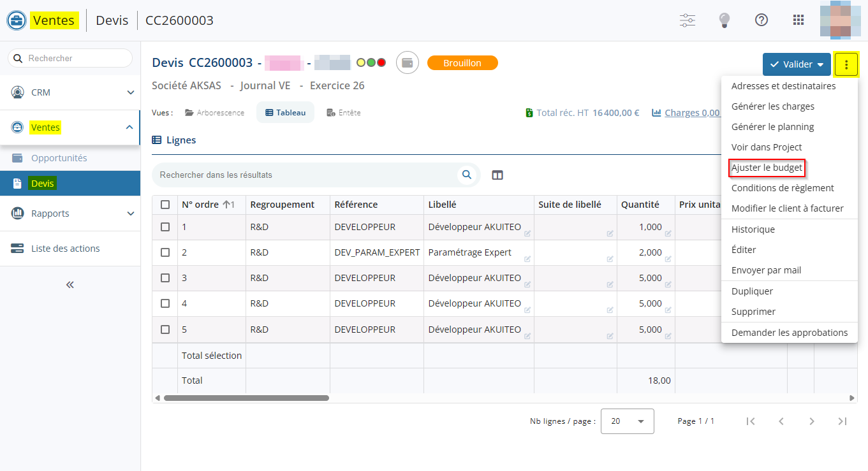The image size is (868, 471).
Task: Click the magnifier icon in results search
Action: tap(467, 175)
